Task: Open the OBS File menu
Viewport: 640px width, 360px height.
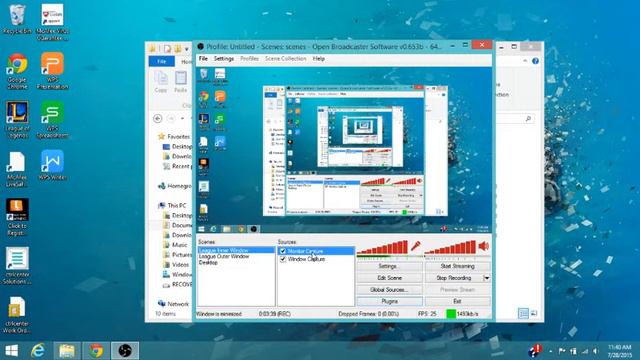Action: [x=203, y=59]
